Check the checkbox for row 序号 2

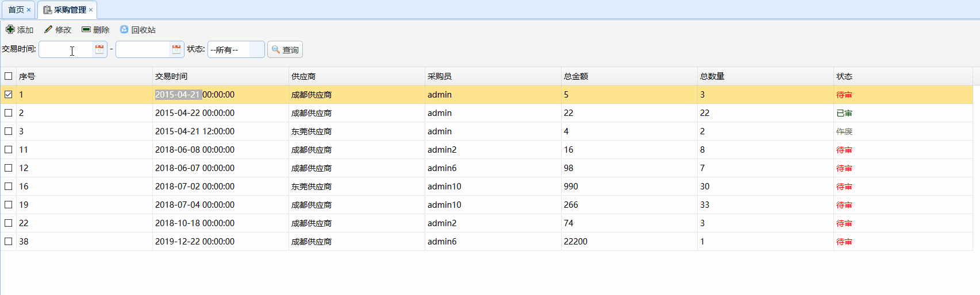pos(9,112)
